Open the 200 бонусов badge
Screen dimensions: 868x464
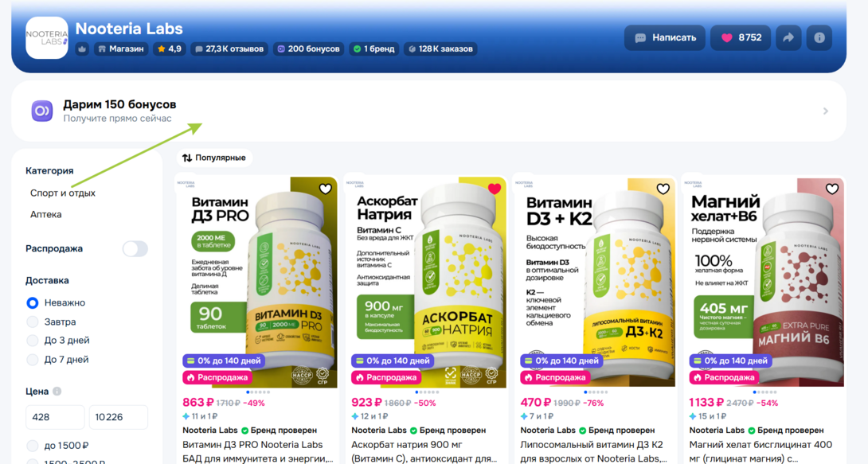308,49
